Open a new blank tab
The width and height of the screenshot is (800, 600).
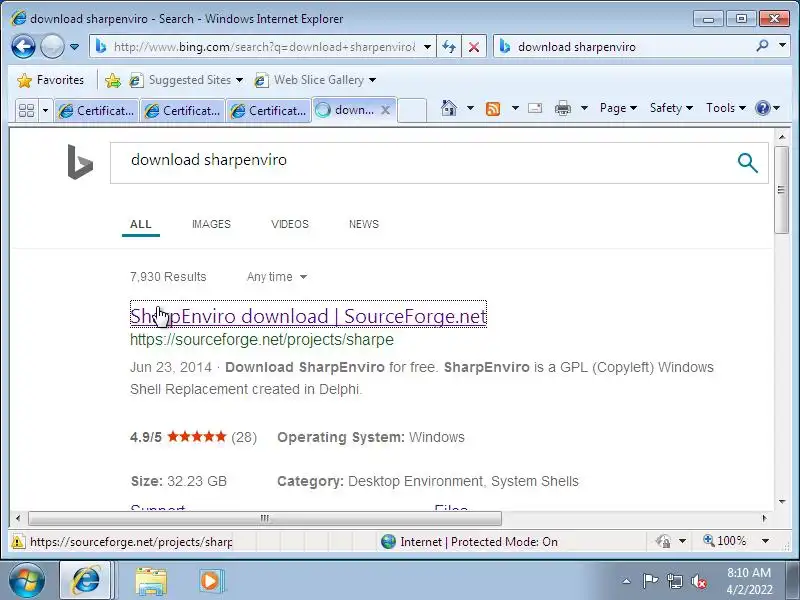[x=412, y=110]
